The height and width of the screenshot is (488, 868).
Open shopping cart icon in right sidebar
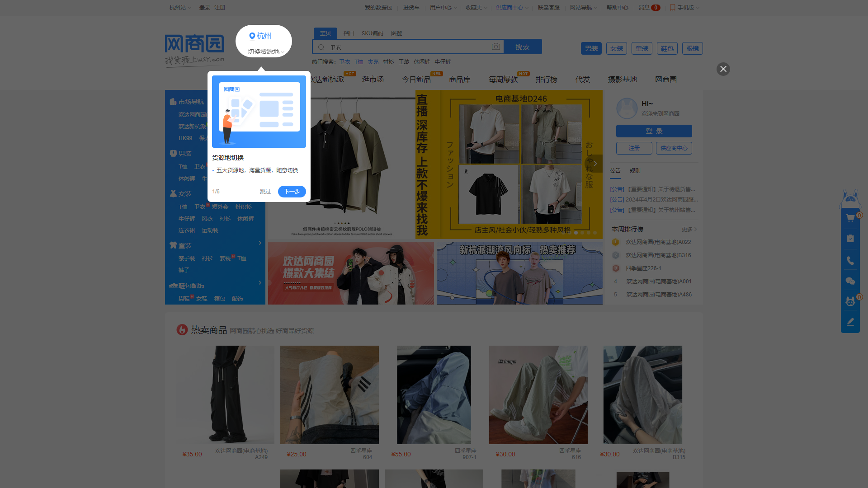[x=850, y=218]
